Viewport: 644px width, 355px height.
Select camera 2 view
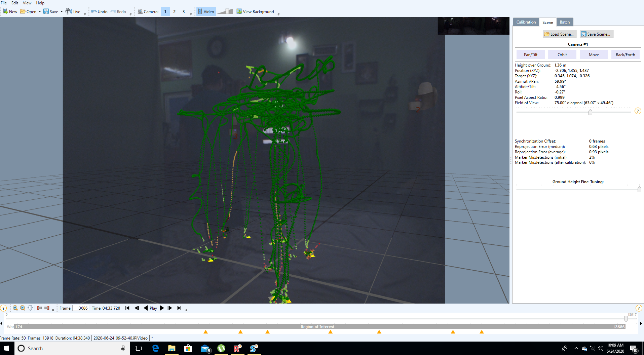pos(174,11)
